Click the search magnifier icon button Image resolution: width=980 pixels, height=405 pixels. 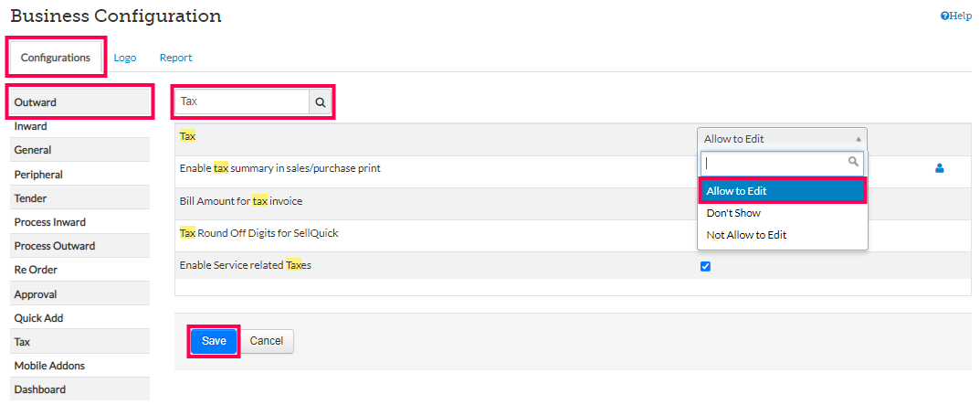(321, 102)
